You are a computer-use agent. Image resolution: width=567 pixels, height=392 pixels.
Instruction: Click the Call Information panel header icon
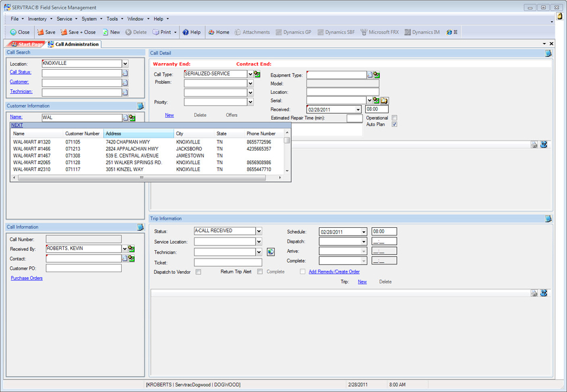pyautogui.click(x=141, y=227)
